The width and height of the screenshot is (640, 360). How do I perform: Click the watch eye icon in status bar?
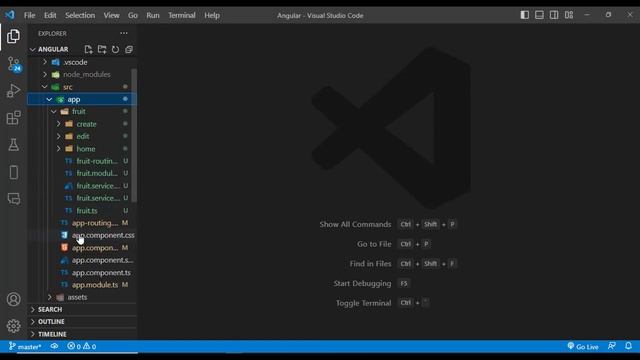(x=54, y=347)
